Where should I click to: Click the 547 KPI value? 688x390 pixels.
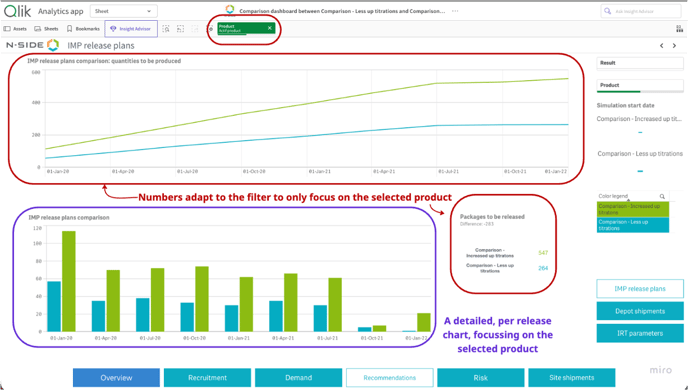543,253
